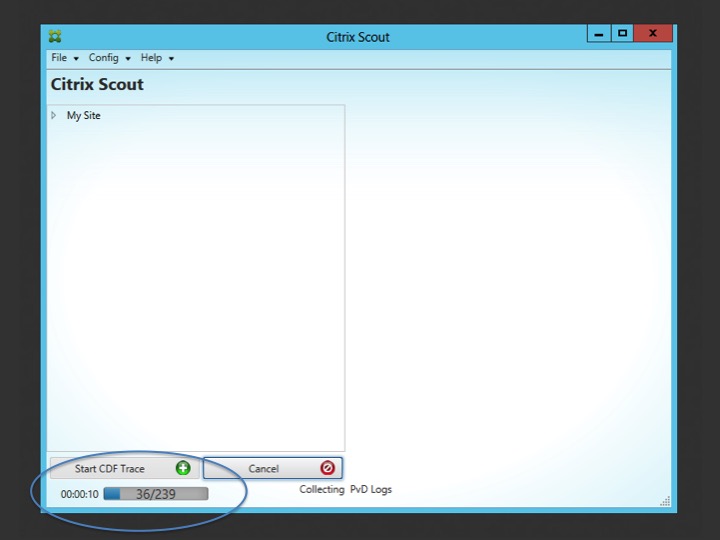Screen dimensions: 720x540
Task: Maximize the Citrix Scout window
Action: pos(622,34)
